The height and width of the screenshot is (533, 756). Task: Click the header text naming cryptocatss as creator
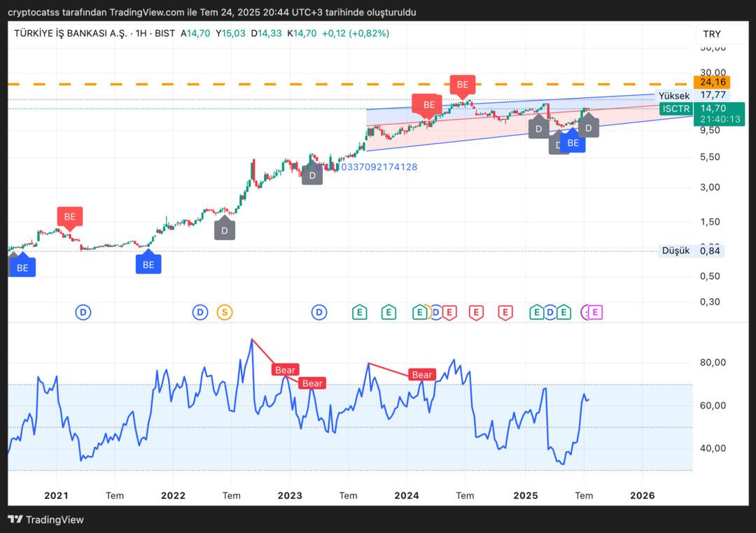coord(211,12)
